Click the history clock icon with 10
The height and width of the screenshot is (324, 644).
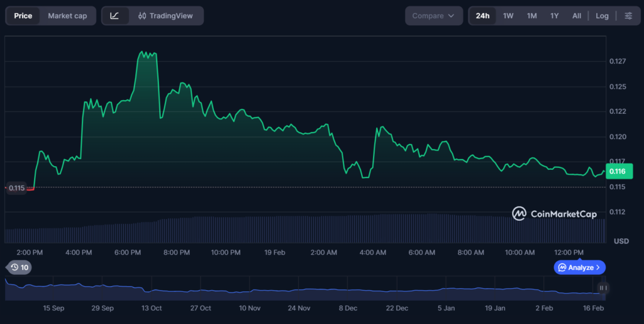coord(19,267)
